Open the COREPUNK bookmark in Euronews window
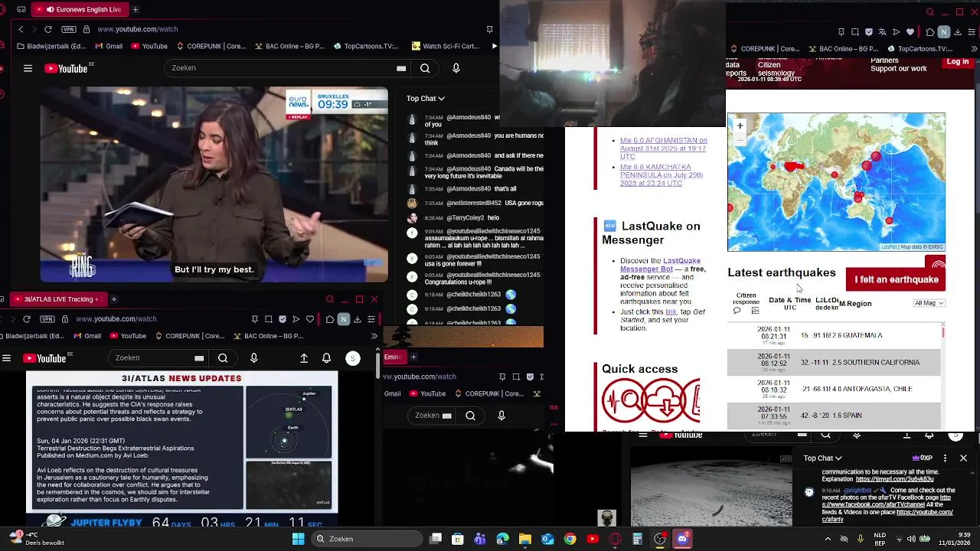Image resolution: width=980 pixels, height=551 pixels. pyautogui.click(x=211, y=46)
